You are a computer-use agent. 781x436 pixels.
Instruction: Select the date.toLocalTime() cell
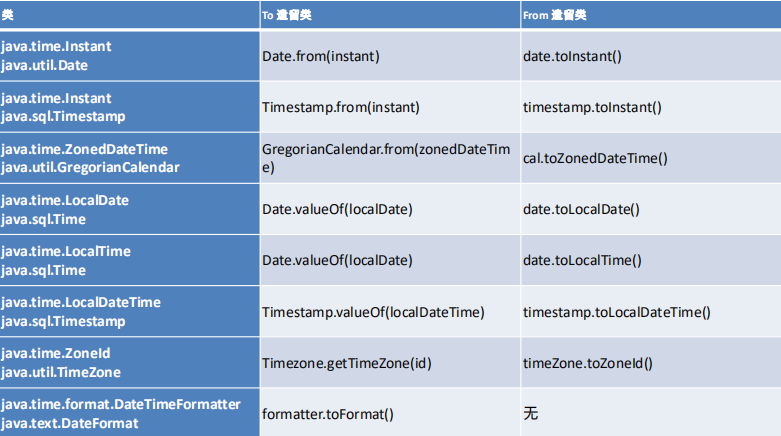[x=651, y=260]
